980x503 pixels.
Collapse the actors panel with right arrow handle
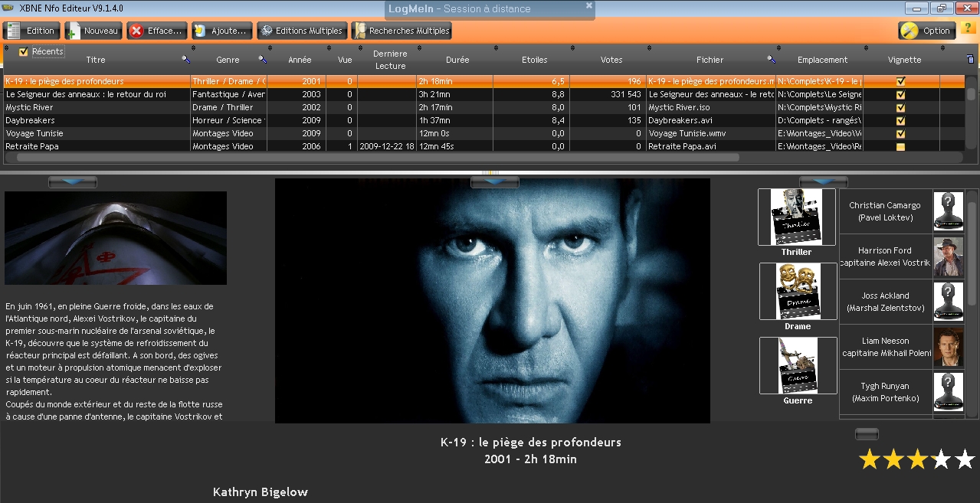[824, 181]
